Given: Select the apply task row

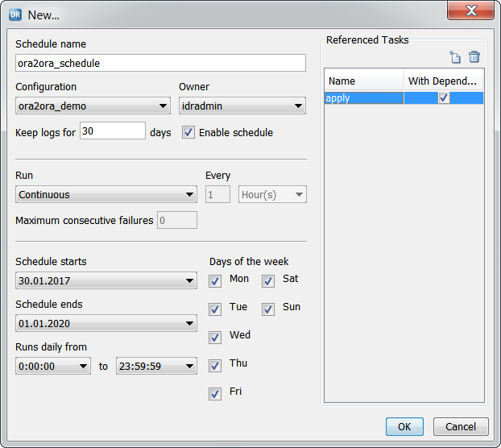Looking at the screenshot, I should pyautogui.click(x=362, y=98).
